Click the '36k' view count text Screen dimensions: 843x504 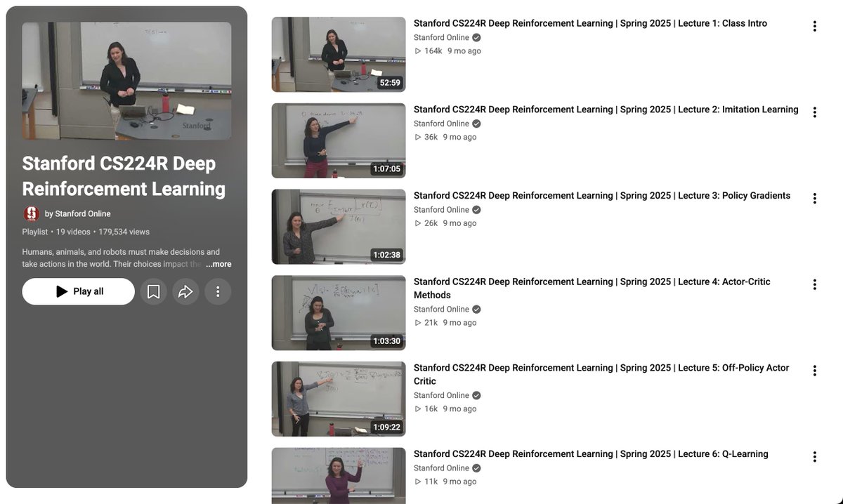(431, 138)
